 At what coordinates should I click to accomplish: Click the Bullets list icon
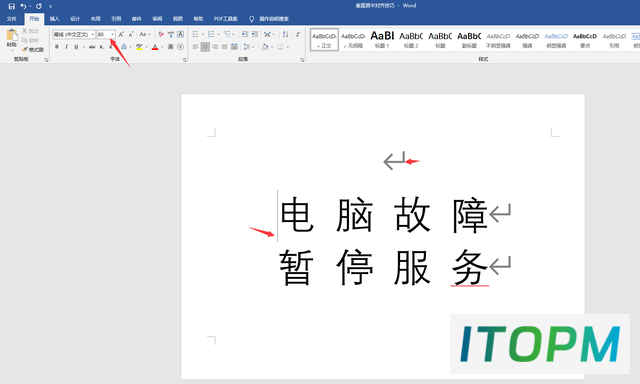coord(196,35)
